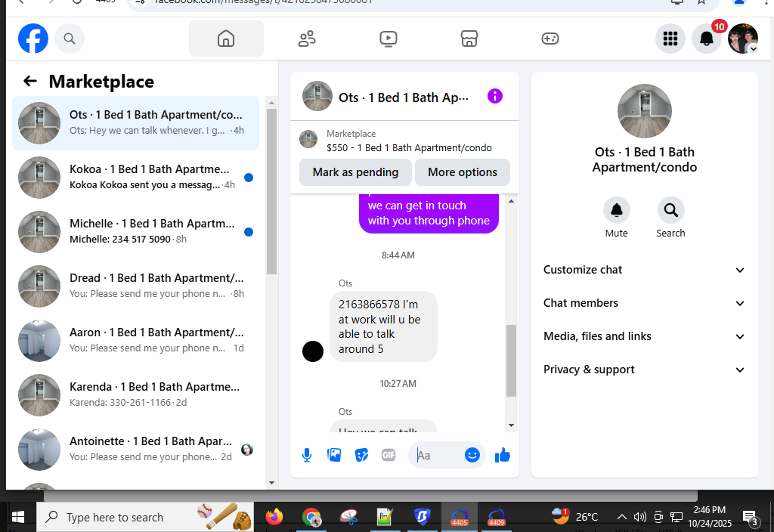
Task: Open Firefox from the taskbar
Action: point(274,517)
